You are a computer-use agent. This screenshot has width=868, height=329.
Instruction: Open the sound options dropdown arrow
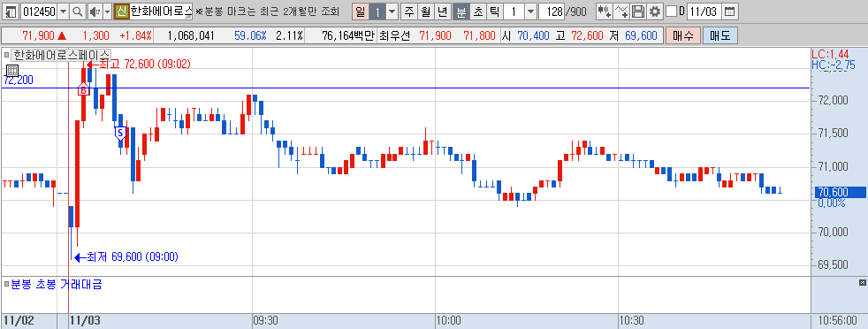tap(107, 11)
